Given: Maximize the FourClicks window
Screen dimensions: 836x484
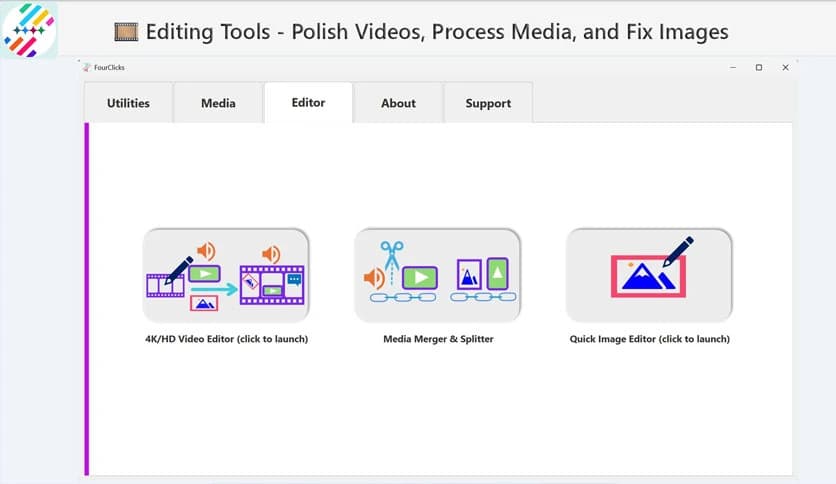Looking at the screenshot, I should pos(759,68).
